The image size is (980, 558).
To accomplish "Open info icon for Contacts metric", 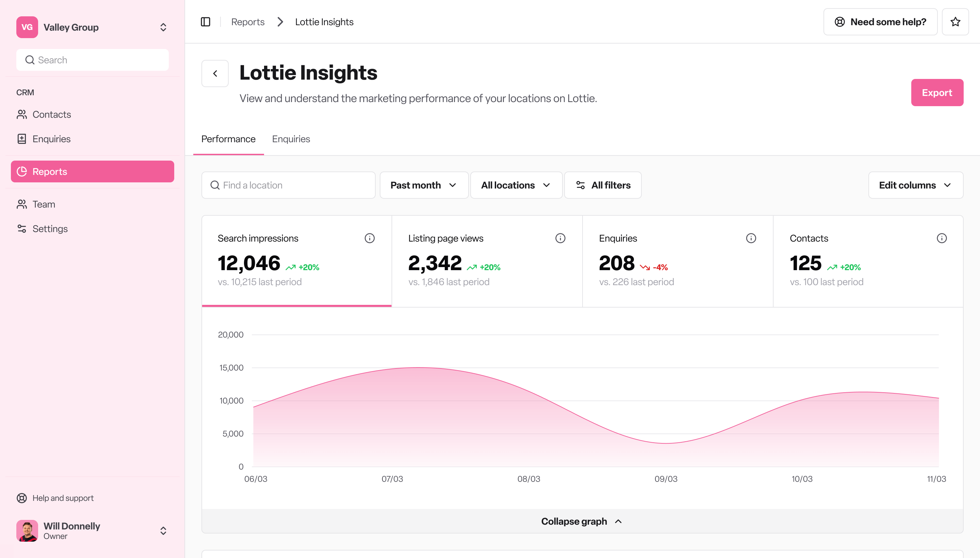I will [941, 239].
